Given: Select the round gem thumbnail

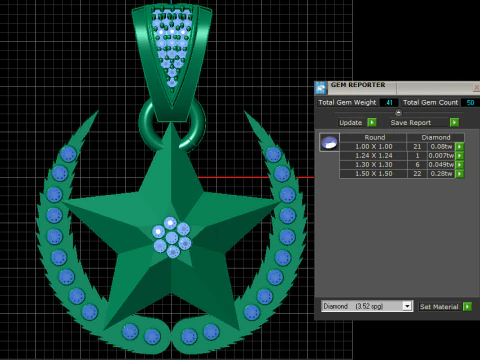Looking at the screenshot, I should [329, 142].
